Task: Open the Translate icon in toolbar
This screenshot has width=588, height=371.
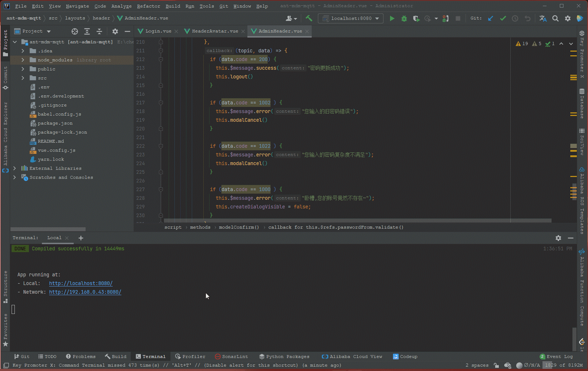Action: pos(543,18)
